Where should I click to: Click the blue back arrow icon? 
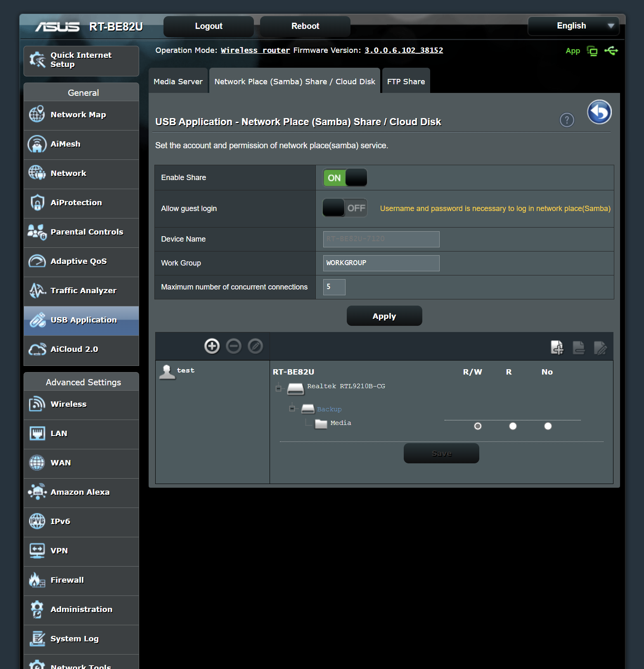tap(599, 112)
